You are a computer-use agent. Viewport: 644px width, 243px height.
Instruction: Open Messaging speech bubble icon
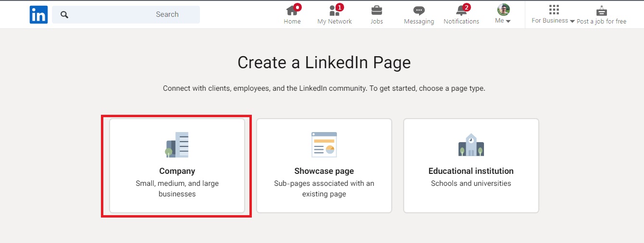[x=419, y=11]
